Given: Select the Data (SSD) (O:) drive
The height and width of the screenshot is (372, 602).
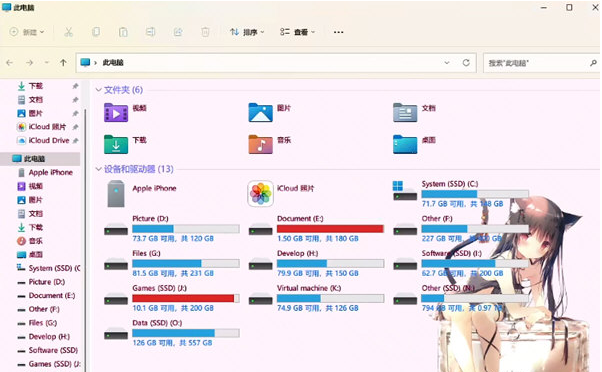Looking at the screenshot, I should (172, 333).
